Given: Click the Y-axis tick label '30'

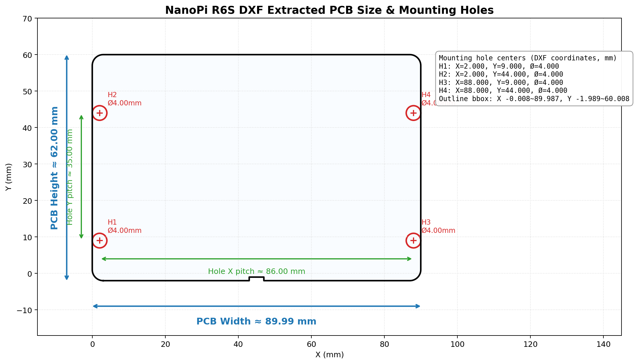Looking at the screenshot, I should 28,164.
